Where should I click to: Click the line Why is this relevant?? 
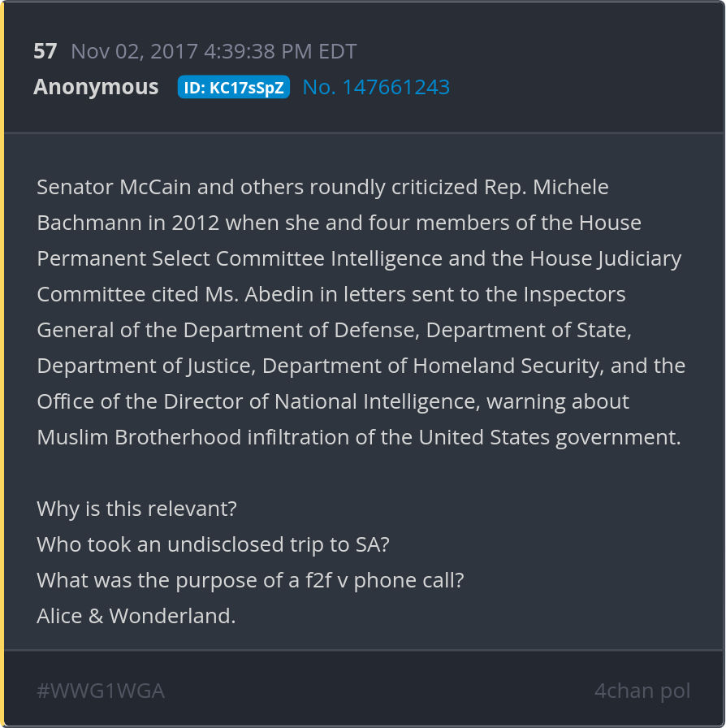point(136,509)
